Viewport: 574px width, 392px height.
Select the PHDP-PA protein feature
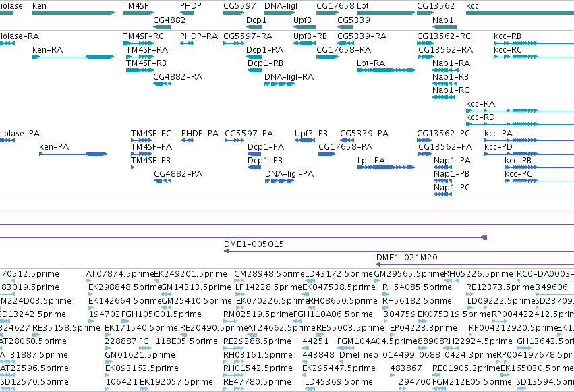(x=187, y=140)
